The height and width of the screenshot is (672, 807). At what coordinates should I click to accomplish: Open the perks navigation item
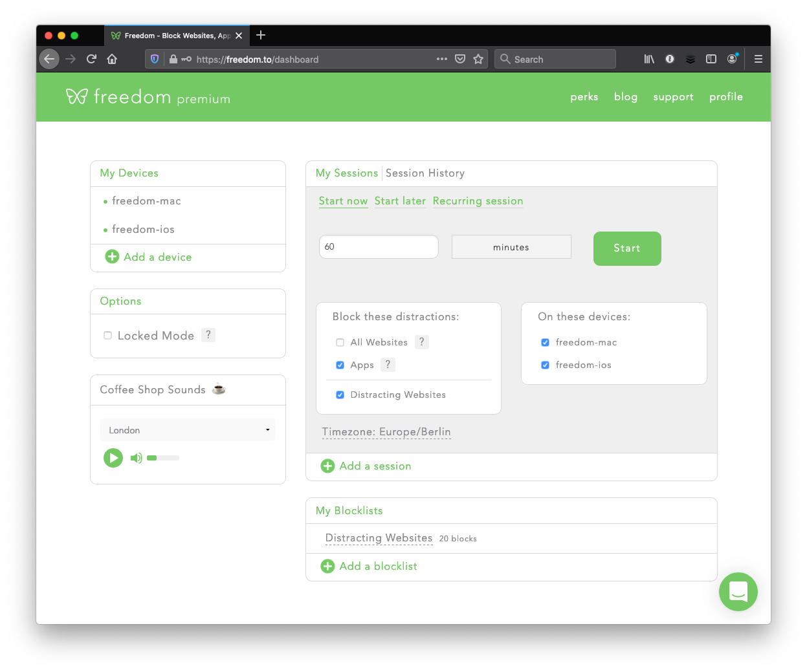tap(584, 97)
